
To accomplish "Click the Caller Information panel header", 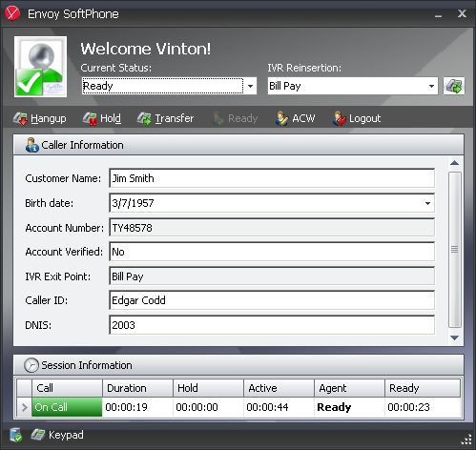I will [x=238, y=145].
